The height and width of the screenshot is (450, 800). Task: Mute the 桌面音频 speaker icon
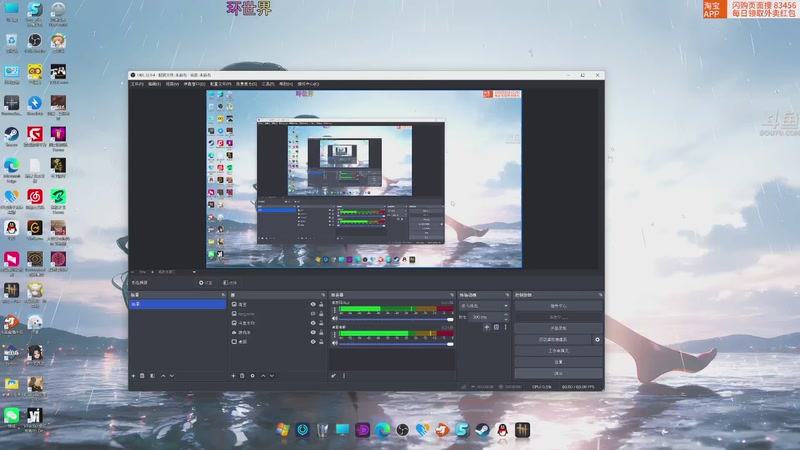(335, 343)
